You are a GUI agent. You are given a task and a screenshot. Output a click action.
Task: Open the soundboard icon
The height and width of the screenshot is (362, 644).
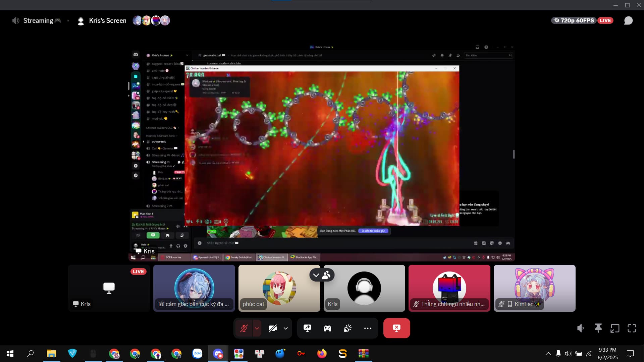coord(347,328)
